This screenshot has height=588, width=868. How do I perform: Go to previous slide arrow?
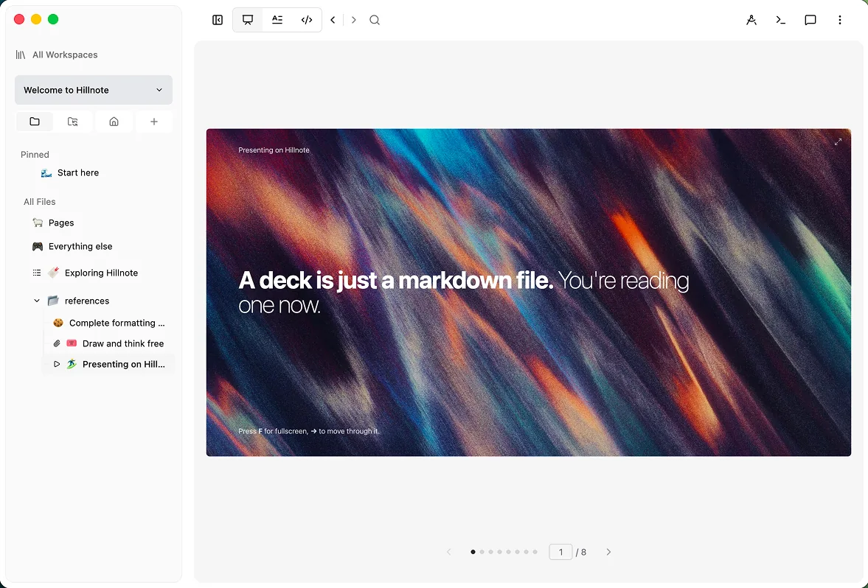point(449,552)
